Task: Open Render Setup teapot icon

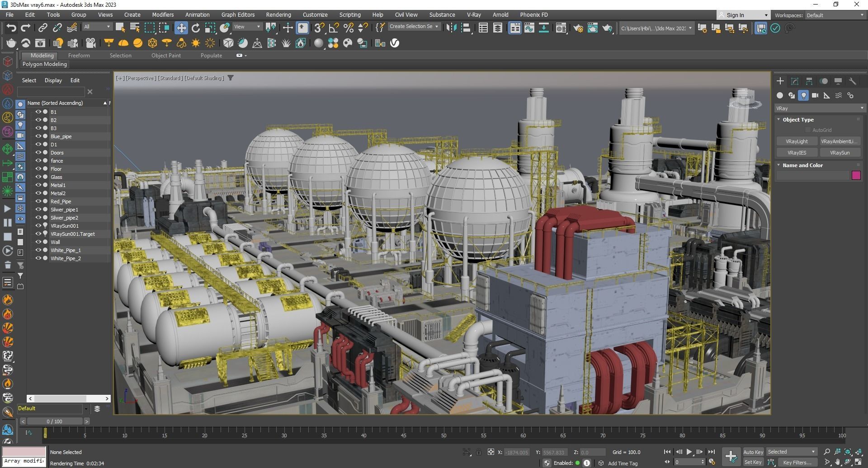Action: 578,28
